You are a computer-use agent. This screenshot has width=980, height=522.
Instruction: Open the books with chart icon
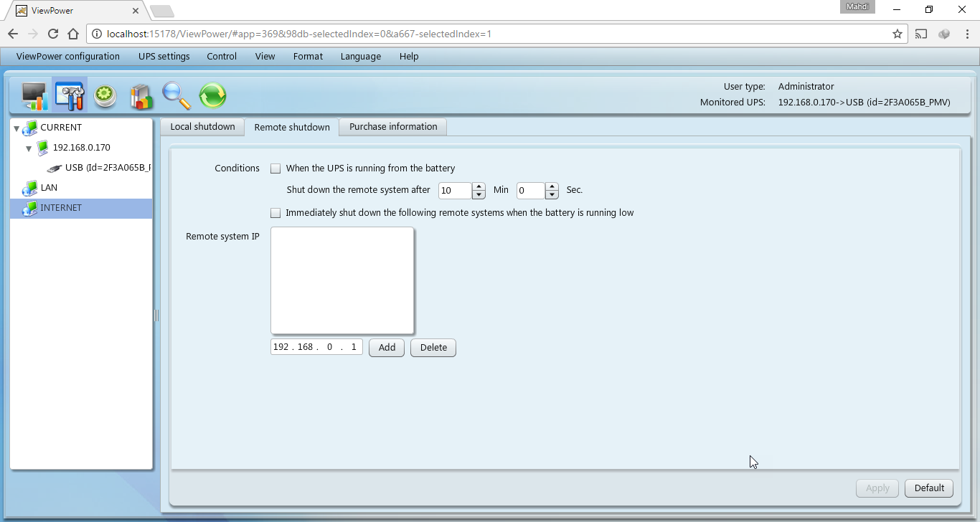pyautogui.click(x=141, y=95)
